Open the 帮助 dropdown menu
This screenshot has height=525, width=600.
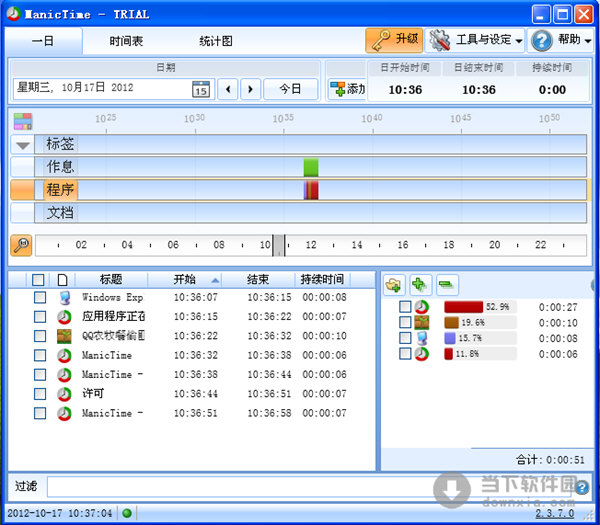coord(560,40)
